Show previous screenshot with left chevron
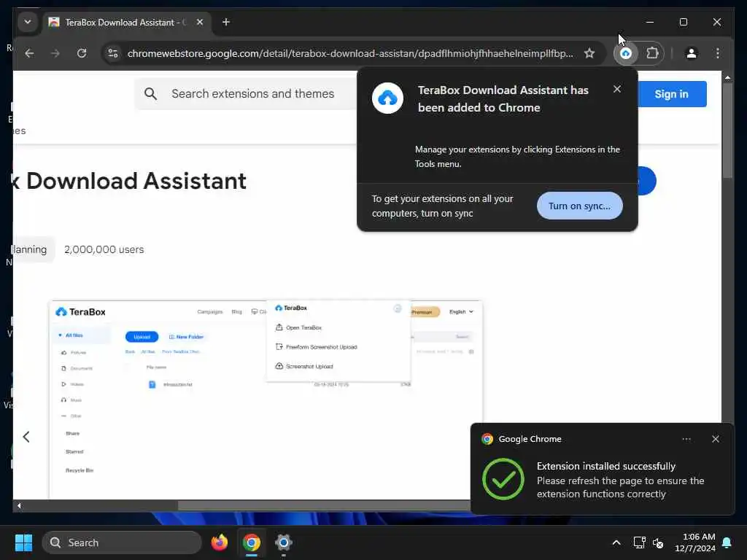The image size is (747, 560). pyautogui.click(x=26, y=437)
